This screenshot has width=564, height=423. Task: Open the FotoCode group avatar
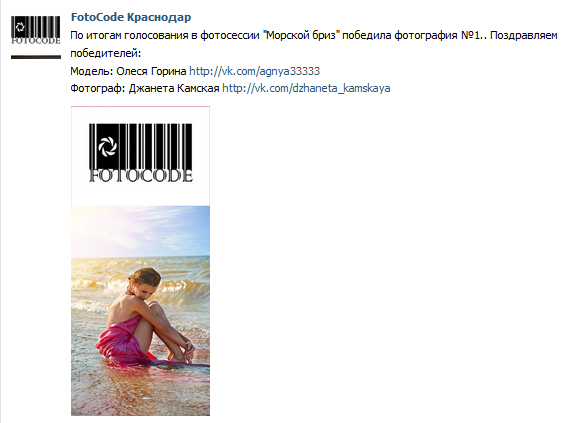coord(36,37)
